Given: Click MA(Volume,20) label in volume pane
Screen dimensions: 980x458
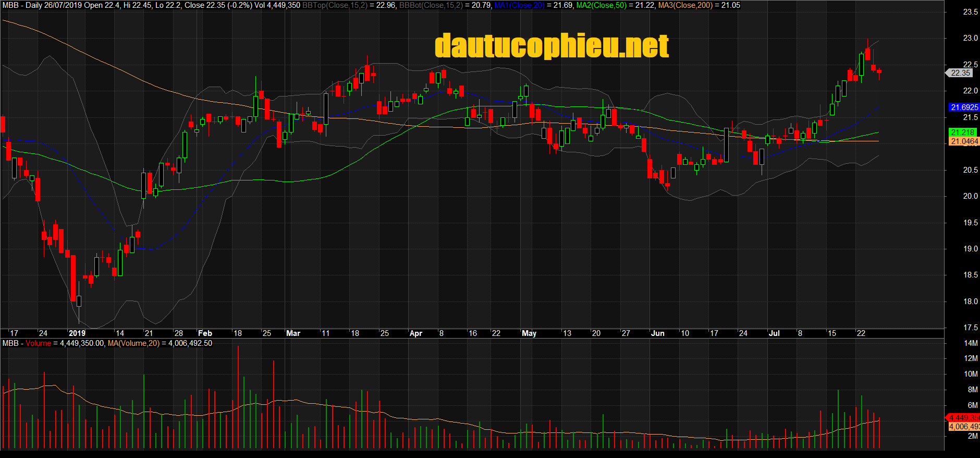Looking at the screenshot, I should 133,343.
